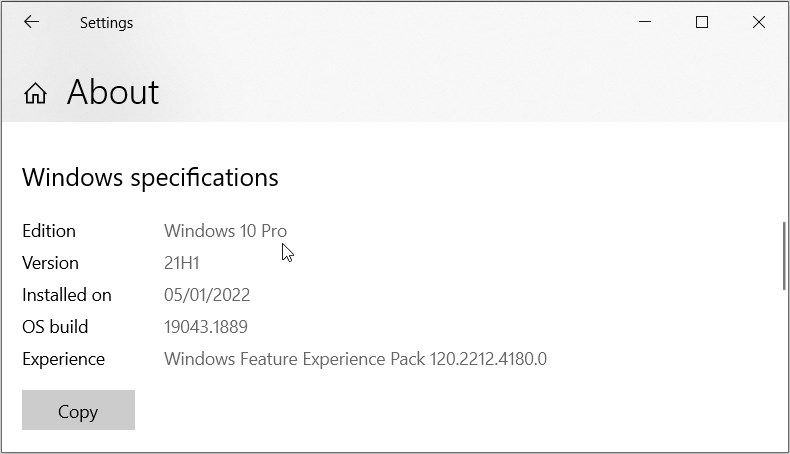Click the Edition label

click(49, 231)
